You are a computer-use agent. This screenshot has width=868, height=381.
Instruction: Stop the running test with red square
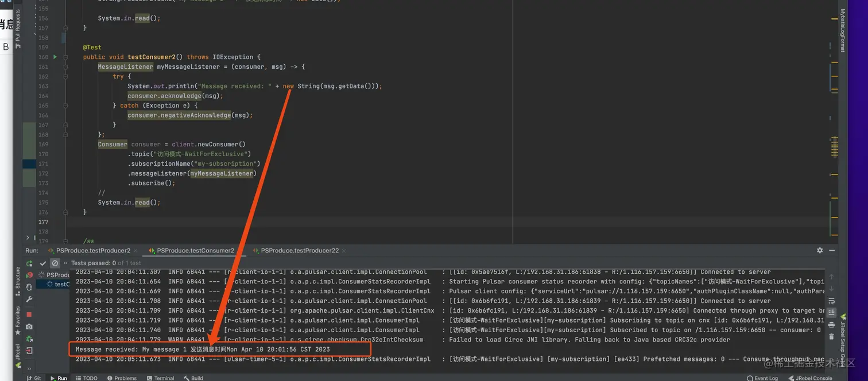29,314
